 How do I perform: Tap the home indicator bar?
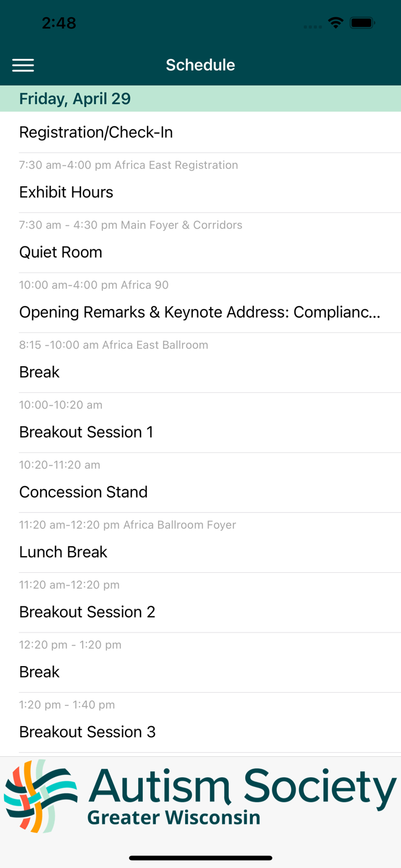[x=200, y=858]
